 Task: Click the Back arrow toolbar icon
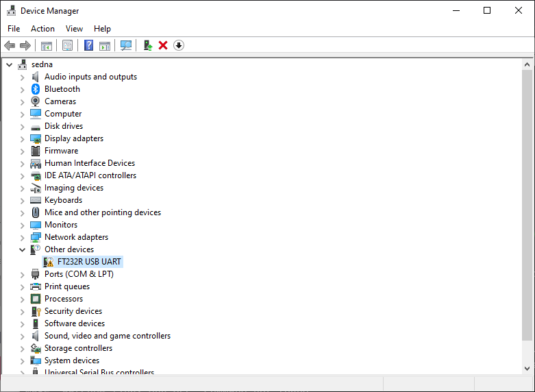10,45
